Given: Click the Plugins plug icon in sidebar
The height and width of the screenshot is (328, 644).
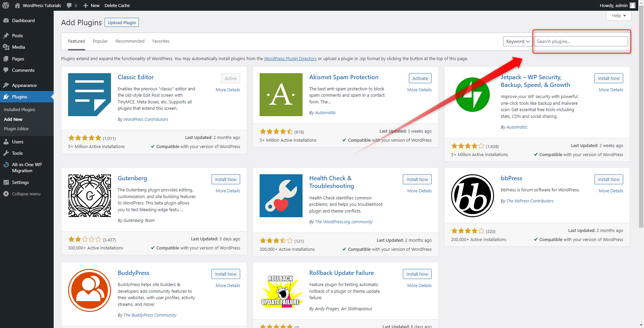Looking at the screenshot, I should [6, 97].
